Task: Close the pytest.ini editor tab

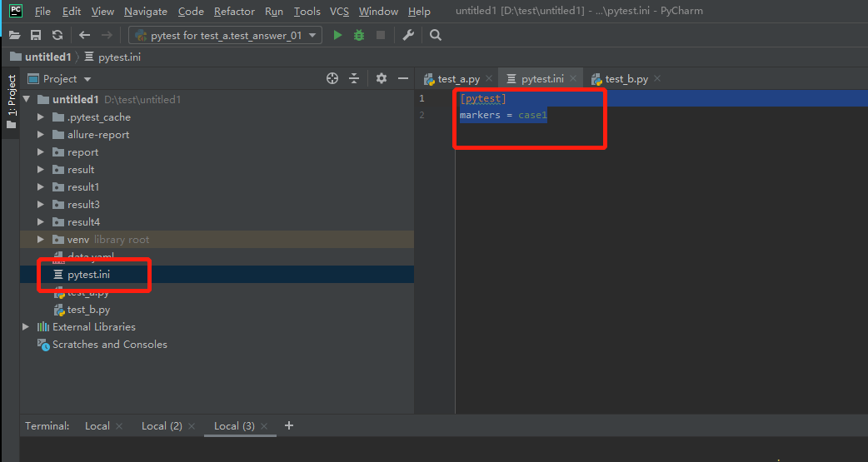Action: (x=573, y=78)
